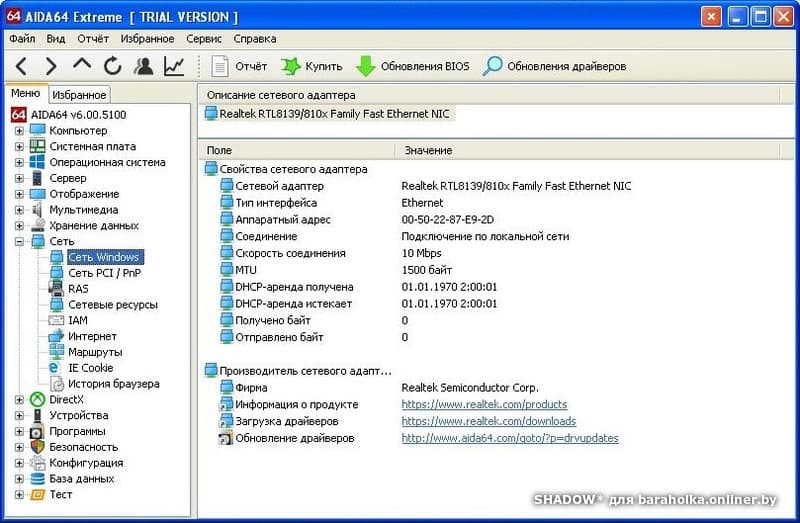Expand the Компьютер tree node

point(19,131)
